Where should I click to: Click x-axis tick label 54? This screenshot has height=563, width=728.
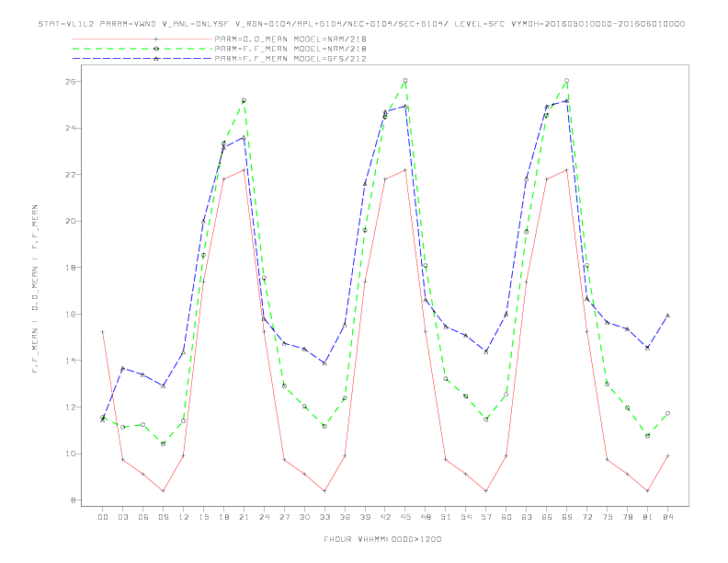point(466,517)
